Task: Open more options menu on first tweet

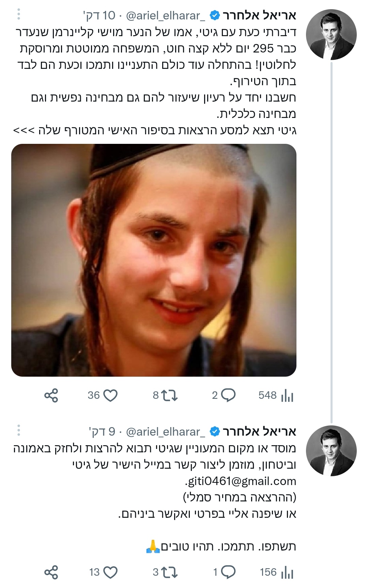Action: pos(19,14)
